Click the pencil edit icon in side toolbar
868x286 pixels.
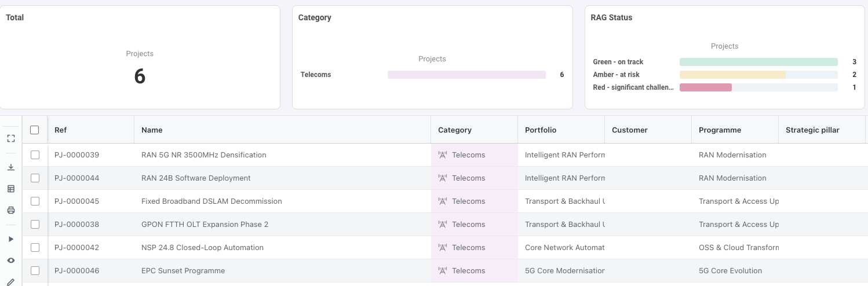[x=11, y=282]
